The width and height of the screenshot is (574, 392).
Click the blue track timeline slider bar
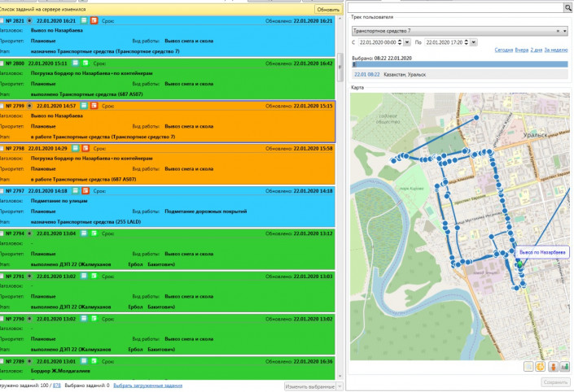pos(460,64)
